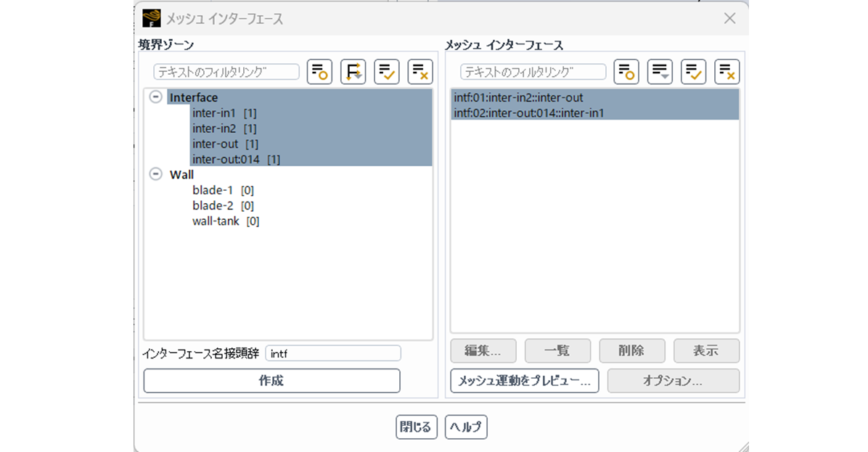Click the 作成 (Create) button

click(x=271, y=381)
